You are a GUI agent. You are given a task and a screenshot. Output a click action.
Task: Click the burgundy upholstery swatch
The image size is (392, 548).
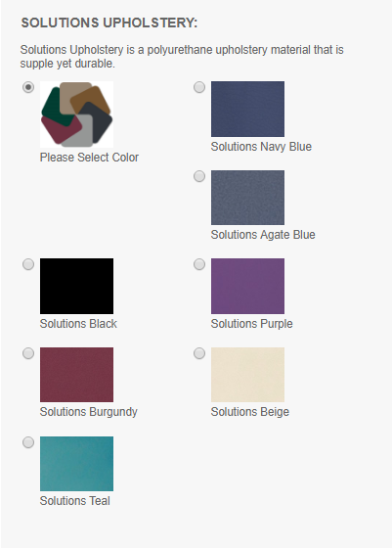[77, 375]
